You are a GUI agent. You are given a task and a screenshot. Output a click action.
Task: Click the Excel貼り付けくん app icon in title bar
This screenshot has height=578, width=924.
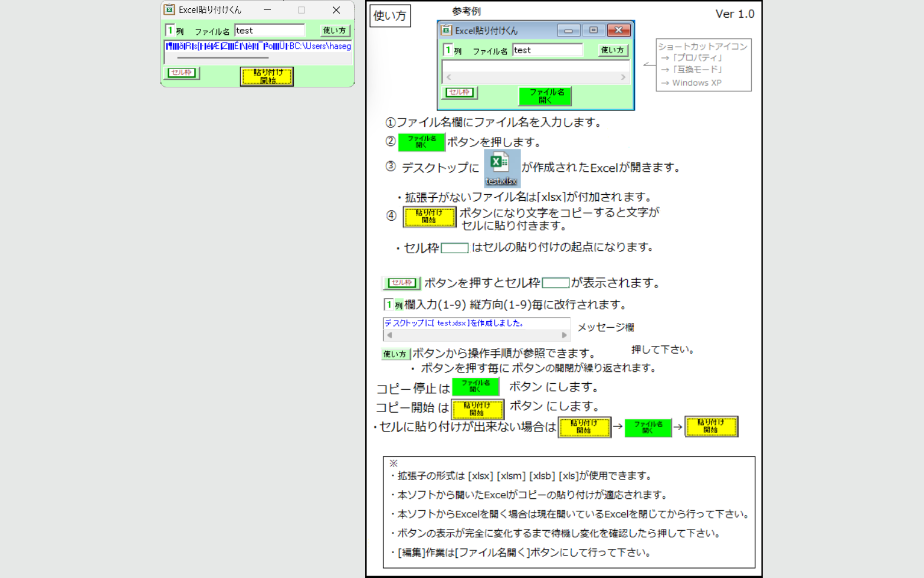pyautogui.click(x=170, y=10)
